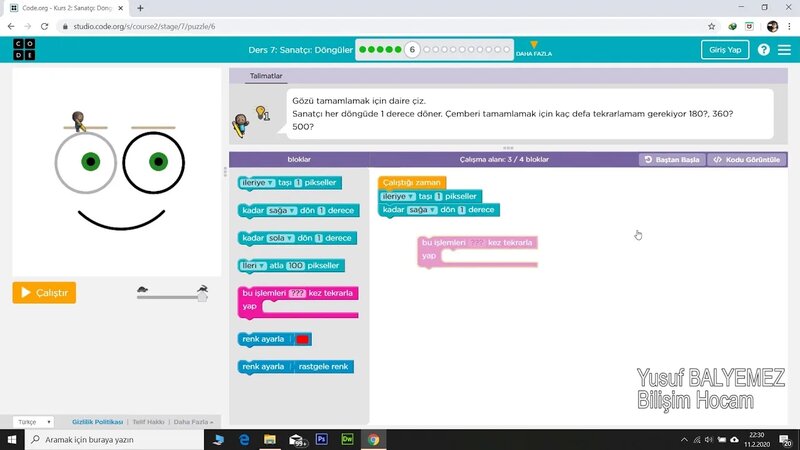
Task: Go to the last puzzle bubble
Action: (x=506, y=49)
